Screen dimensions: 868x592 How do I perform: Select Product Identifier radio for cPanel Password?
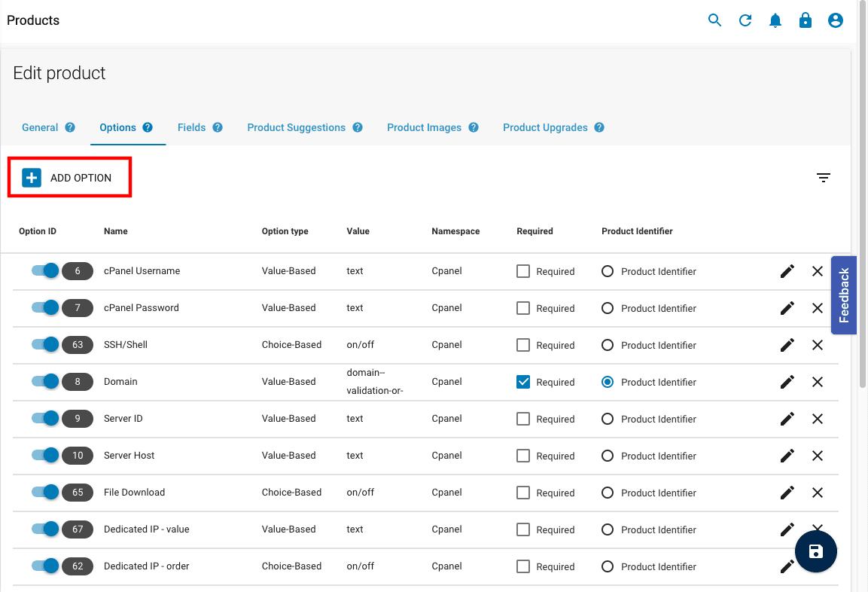607,308
